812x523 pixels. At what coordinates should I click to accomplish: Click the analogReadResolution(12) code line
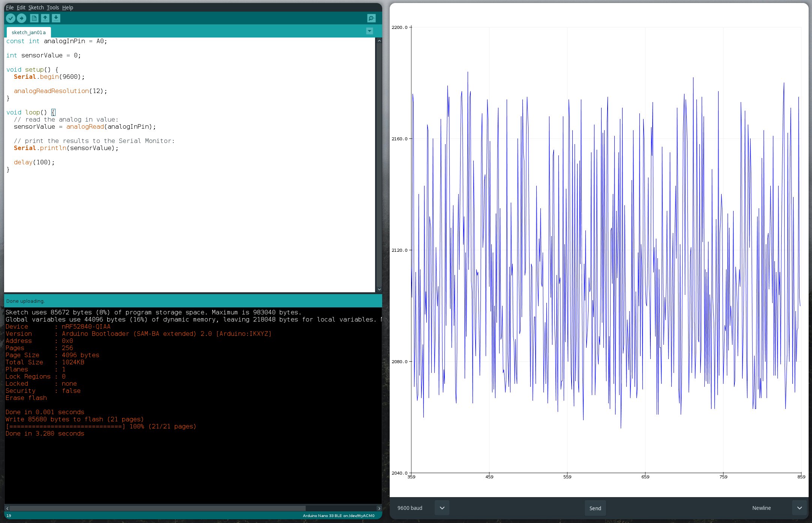[60, 91]
